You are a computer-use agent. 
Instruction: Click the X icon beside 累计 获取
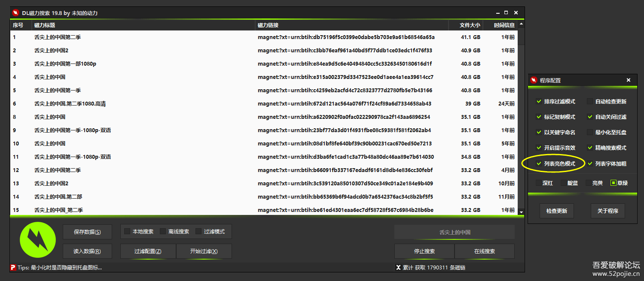[x=398, y=268]
